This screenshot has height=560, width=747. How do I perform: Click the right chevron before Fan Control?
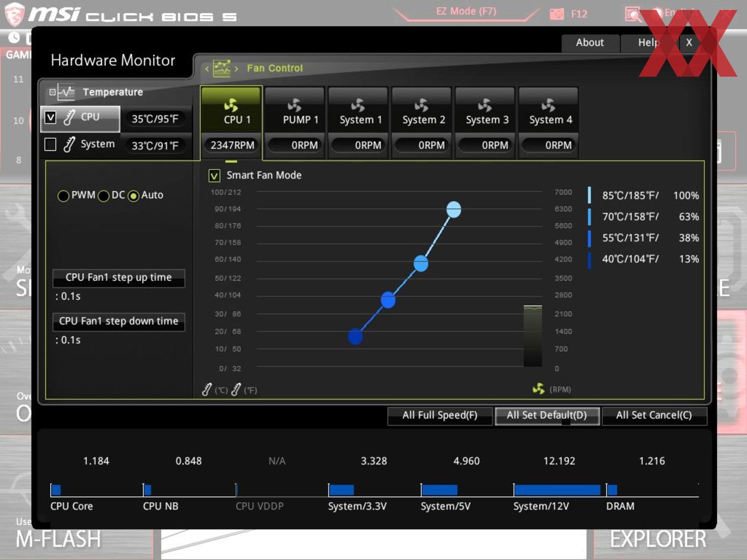237,69
